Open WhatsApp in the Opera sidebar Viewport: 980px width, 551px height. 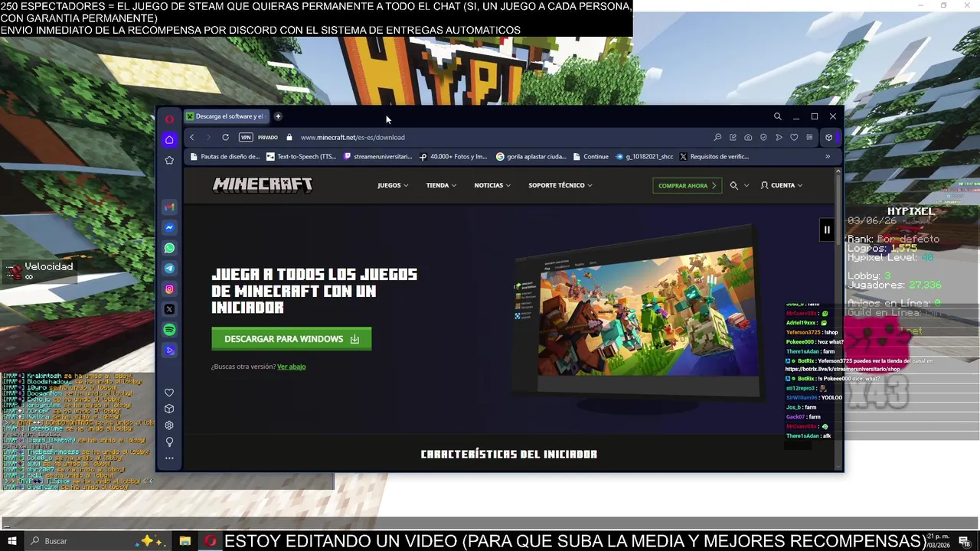coord(169,248)
